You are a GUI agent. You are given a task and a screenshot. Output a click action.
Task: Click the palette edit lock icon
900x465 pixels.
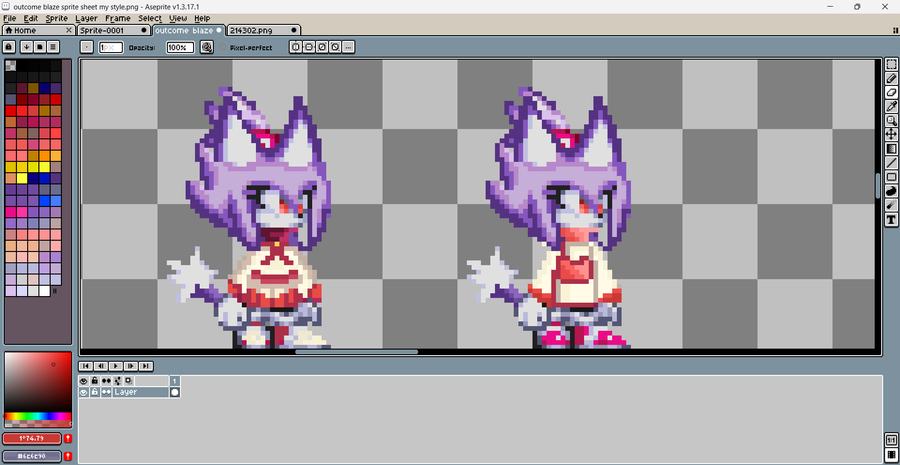[x=9, y=47]
